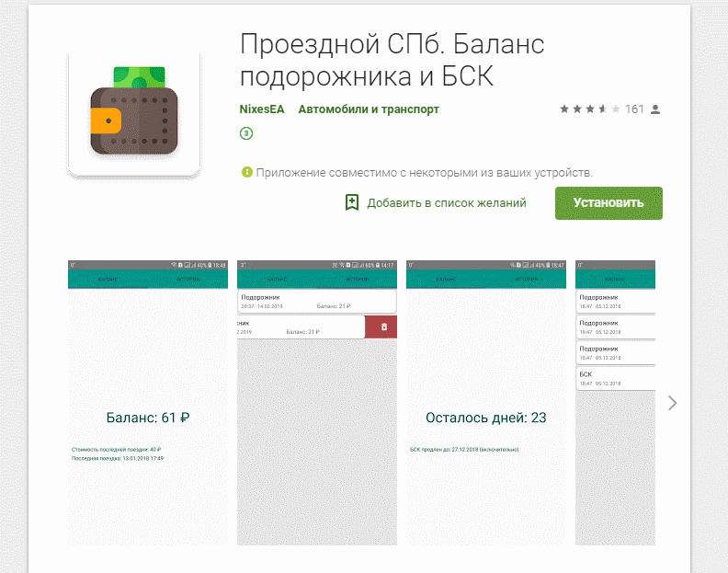Open the Баланс: 61 ₽ screenshot
Screen dimensions: 728x573
point(148,403)
